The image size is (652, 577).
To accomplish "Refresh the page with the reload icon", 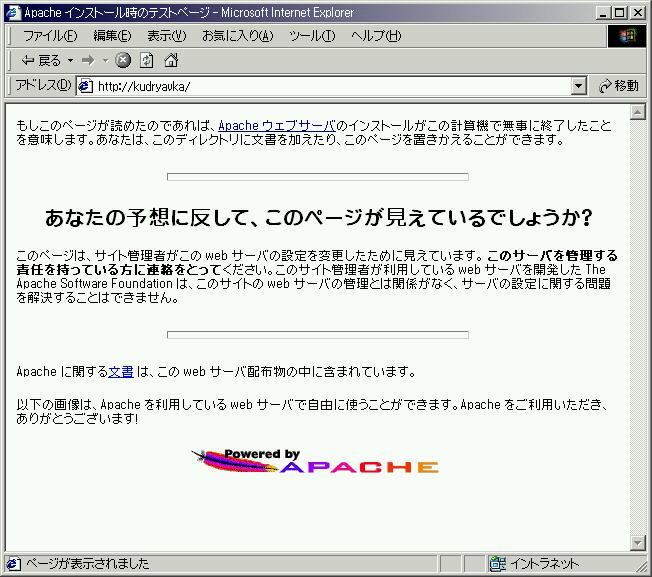I will pos(146,61).
